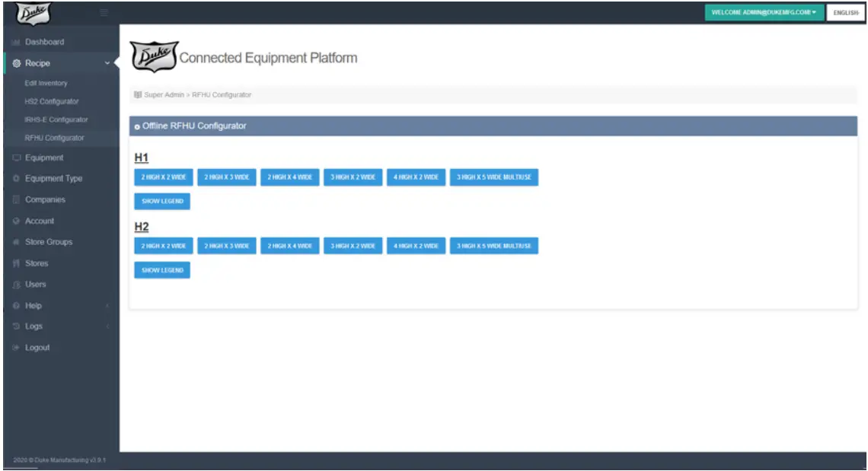Click the Recipe gear icon
868x471 pixels.
17,64
